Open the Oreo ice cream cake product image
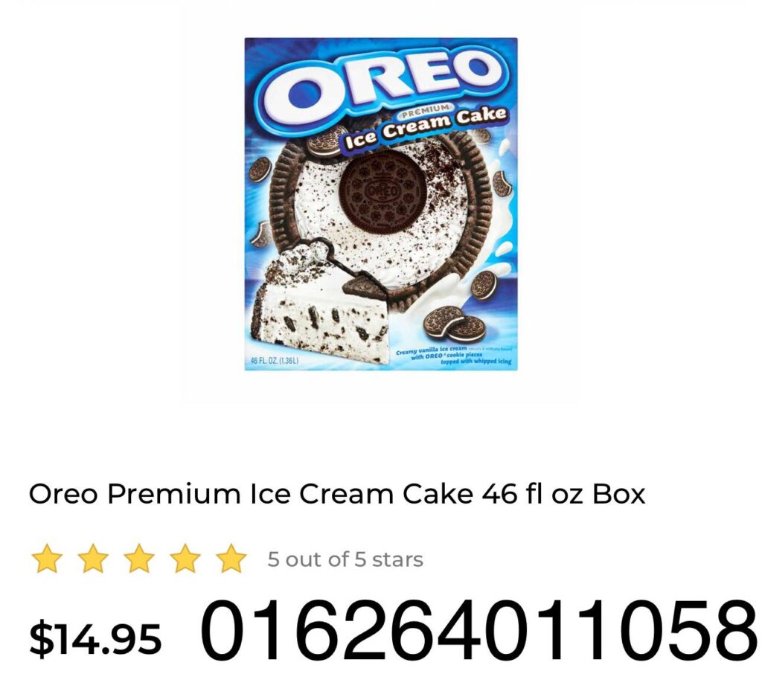 coord(381,204)
